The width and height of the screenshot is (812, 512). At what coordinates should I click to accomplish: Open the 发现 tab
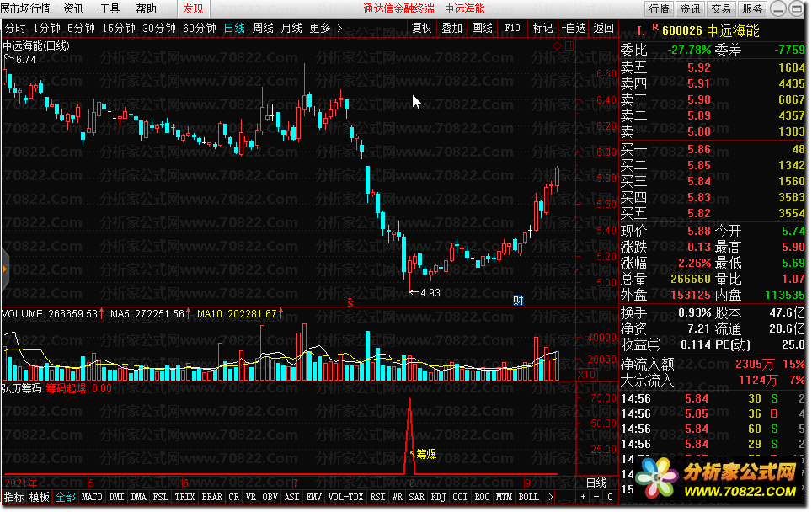[x=193, y=8]
